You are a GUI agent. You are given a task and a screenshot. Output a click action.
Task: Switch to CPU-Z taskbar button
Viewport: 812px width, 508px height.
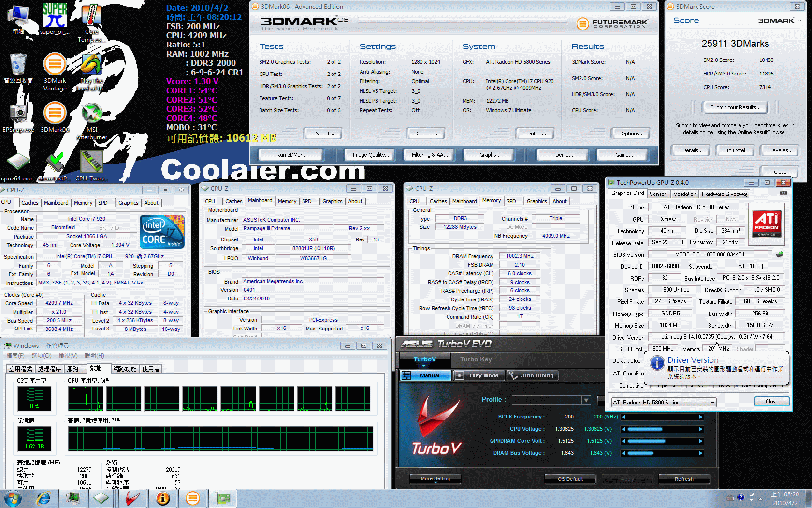[101, 498]
